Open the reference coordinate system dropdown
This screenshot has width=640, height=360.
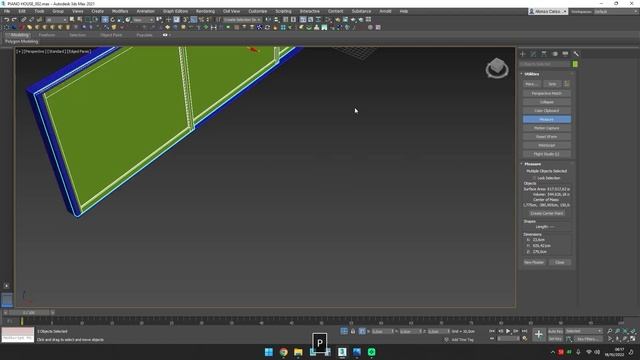click(143, 20)
